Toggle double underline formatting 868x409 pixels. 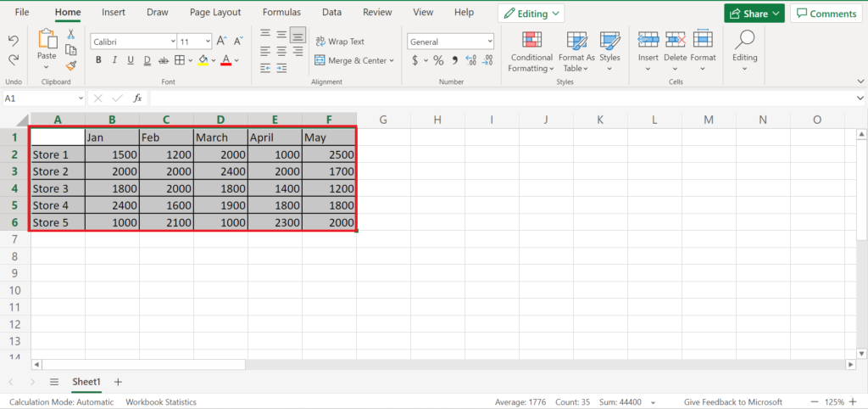pyautogui.click(x=147, y=60)
